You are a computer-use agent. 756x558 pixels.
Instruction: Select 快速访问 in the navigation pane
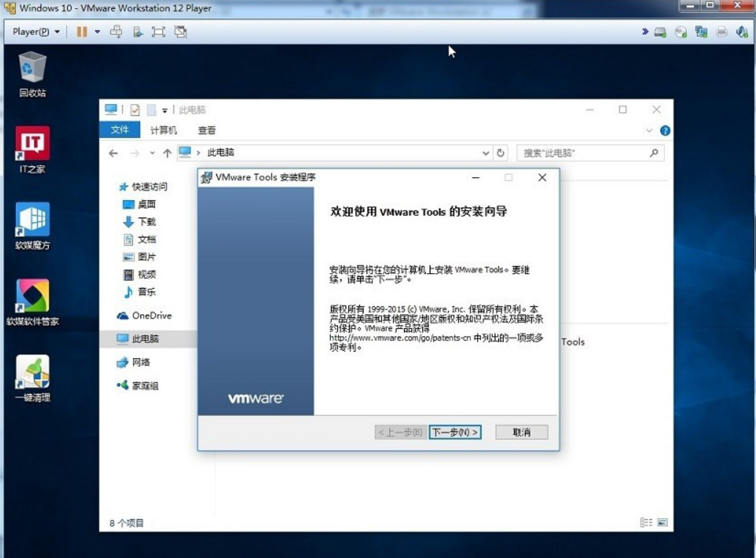pyautogui.click(x=143, y=186)
